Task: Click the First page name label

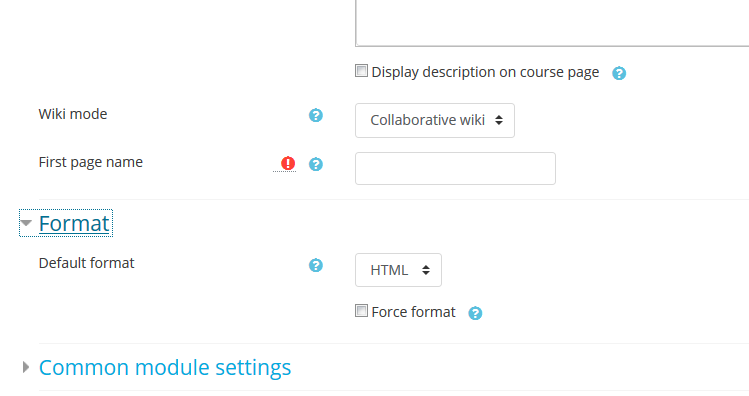Action: [91, 162]
